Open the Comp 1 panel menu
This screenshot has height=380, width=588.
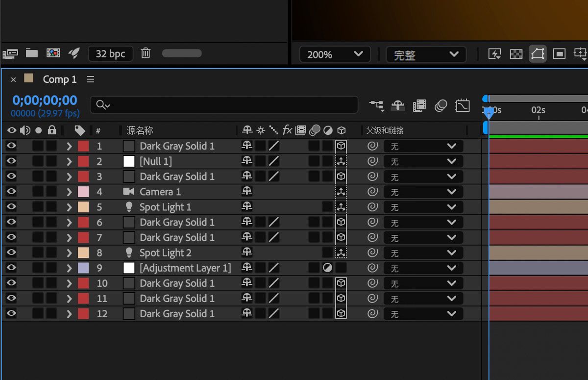[90, 79]
